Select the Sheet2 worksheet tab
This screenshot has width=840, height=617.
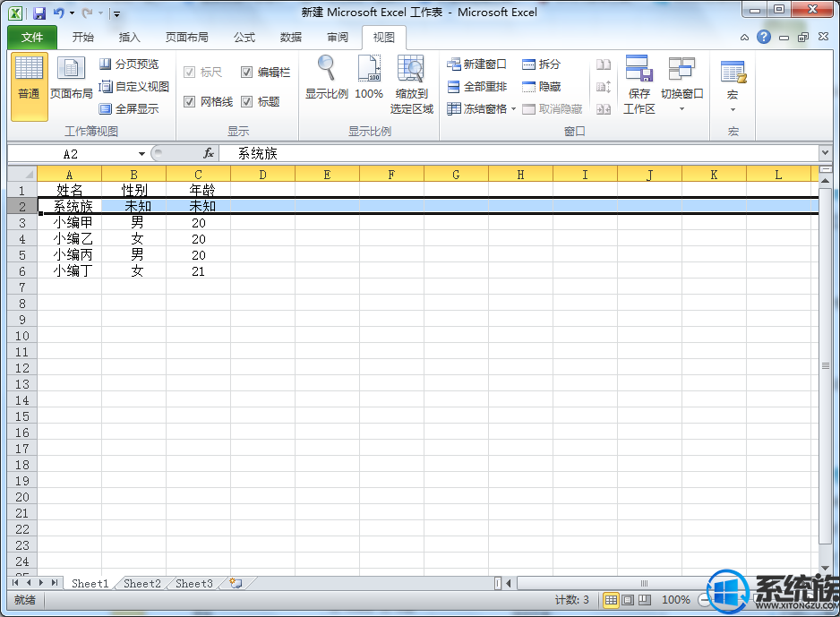coord(142,583)
